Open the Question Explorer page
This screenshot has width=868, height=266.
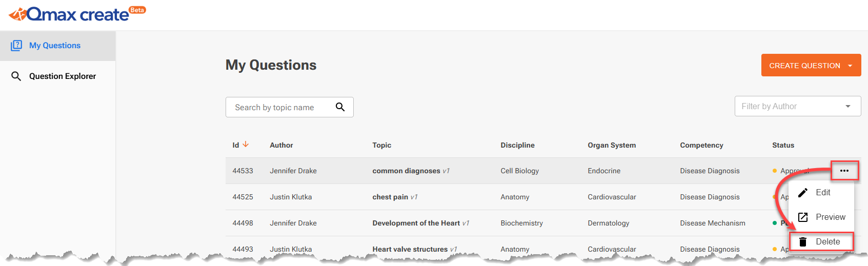63,76
